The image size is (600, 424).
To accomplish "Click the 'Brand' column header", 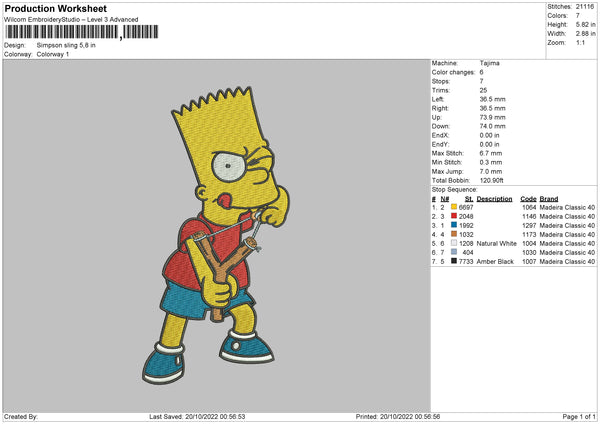I will coord(549,199).
